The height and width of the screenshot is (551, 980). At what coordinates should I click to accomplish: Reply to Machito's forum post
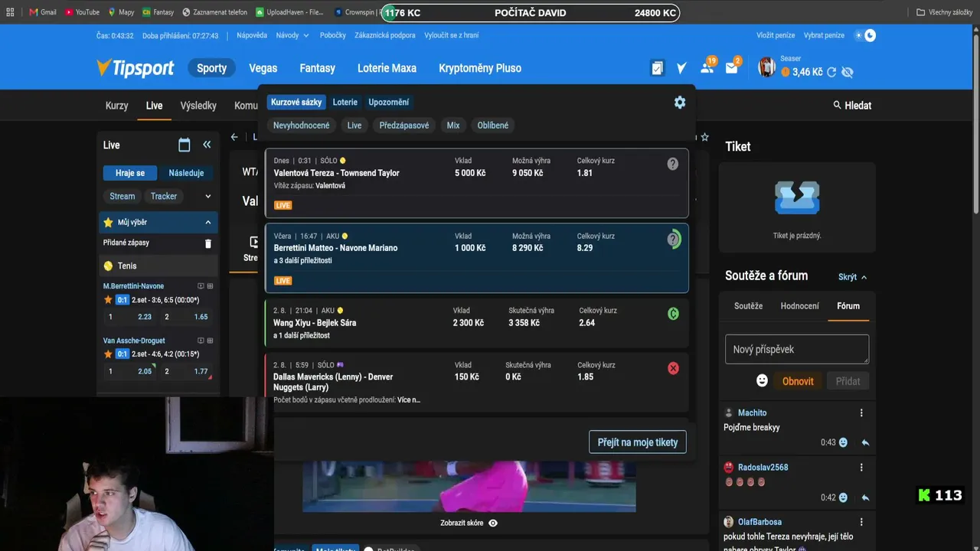coord(865,442)
